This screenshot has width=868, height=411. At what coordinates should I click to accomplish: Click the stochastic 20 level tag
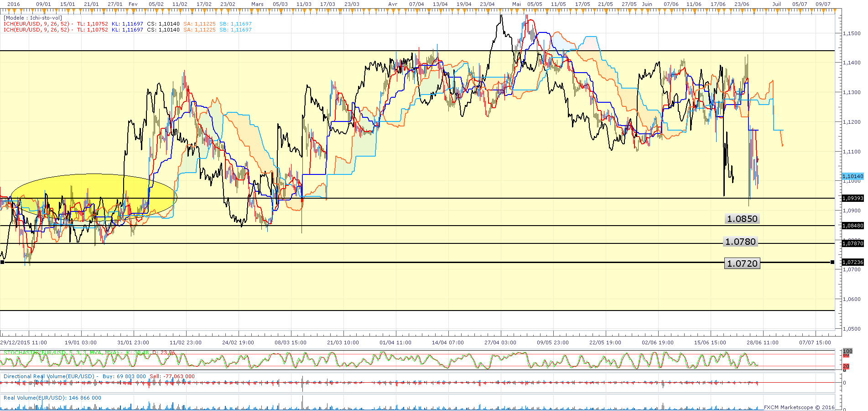846,366
